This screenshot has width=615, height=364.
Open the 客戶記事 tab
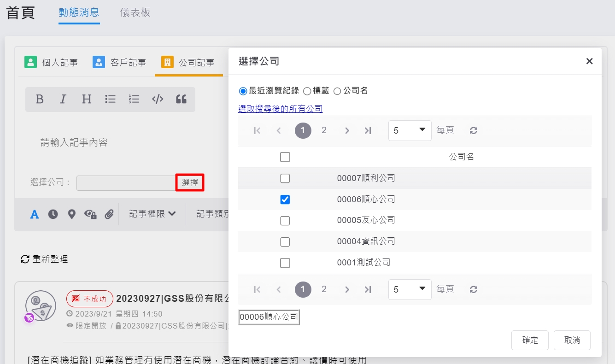pyautogui.click(x=120, y=62)
